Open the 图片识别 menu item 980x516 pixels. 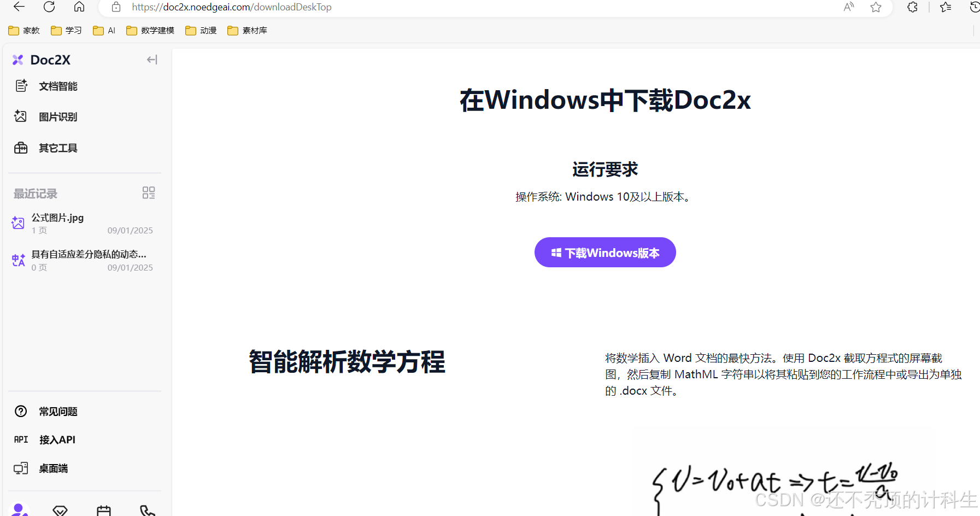pyautogui.click(x=58, y=117)
